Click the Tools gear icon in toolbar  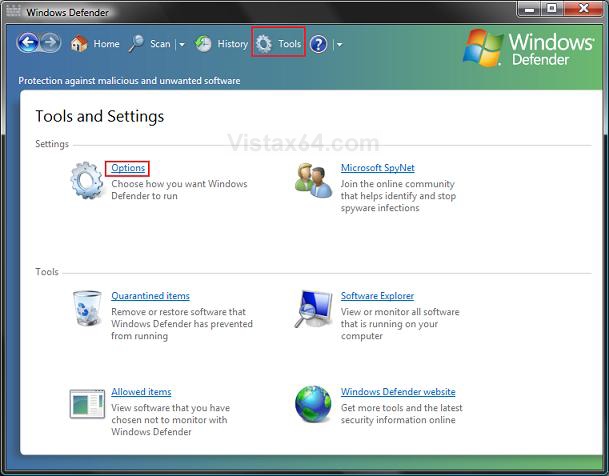coord(264,44)
